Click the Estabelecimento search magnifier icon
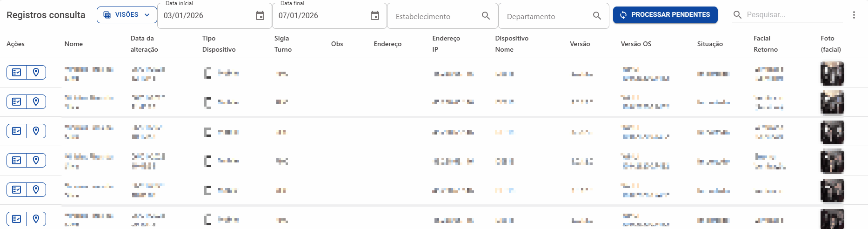The image size is (868, 229). [486, 16]
